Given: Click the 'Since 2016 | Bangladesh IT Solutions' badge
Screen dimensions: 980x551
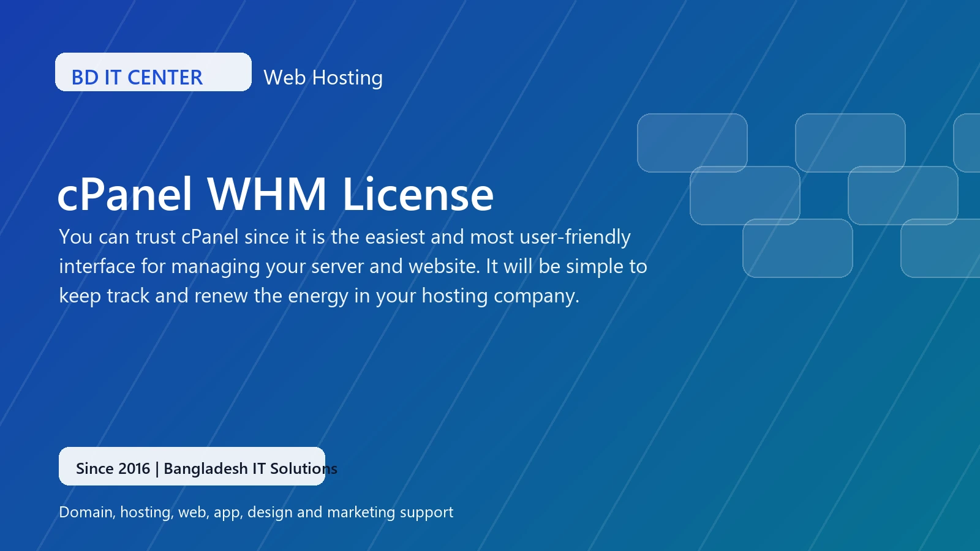Looking at the screenshot, I should [x=192, y=467].
